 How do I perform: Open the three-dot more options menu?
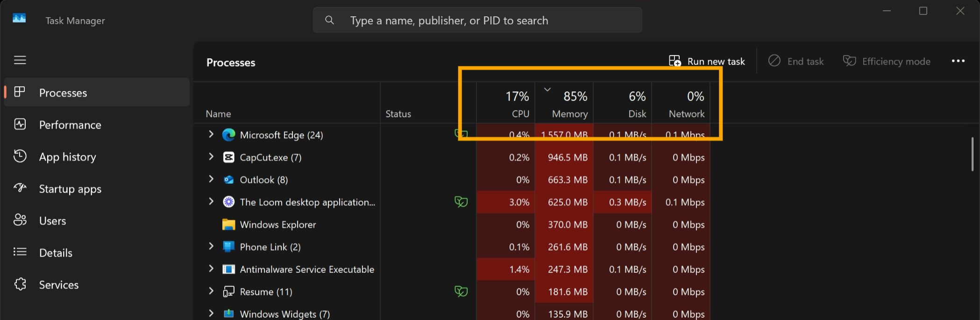pyautogui.click(x=958, y=61)
